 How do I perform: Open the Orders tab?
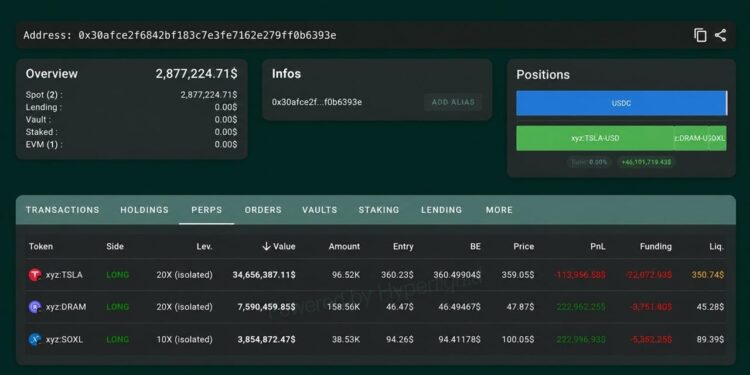pyautogui.click(x=263, y=210)
